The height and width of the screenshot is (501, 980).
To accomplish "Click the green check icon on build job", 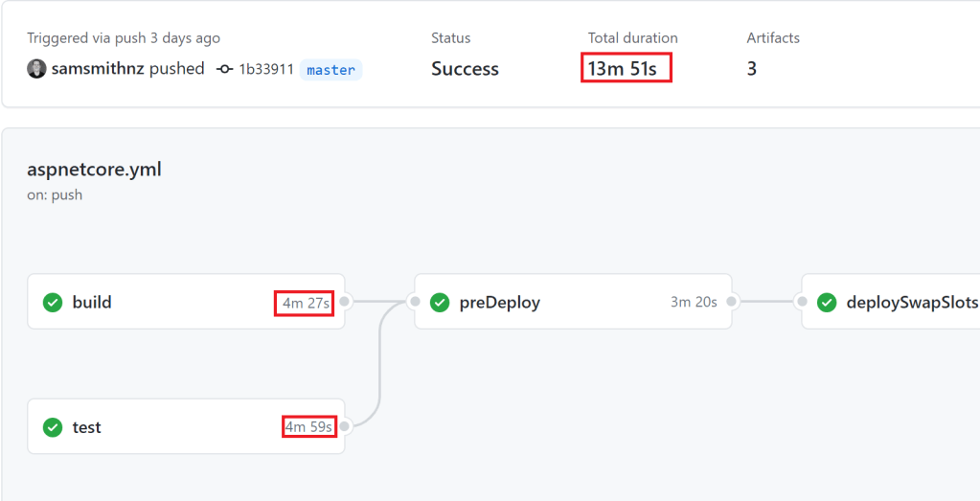I will [x=53, y=303].
